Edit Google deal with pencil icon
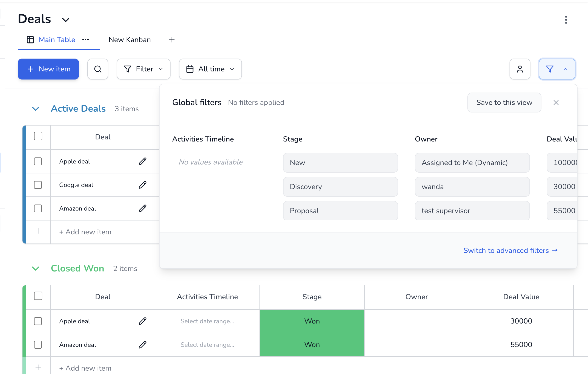The height and width of the screenshot is (374, 588). [x=143, y=185]
